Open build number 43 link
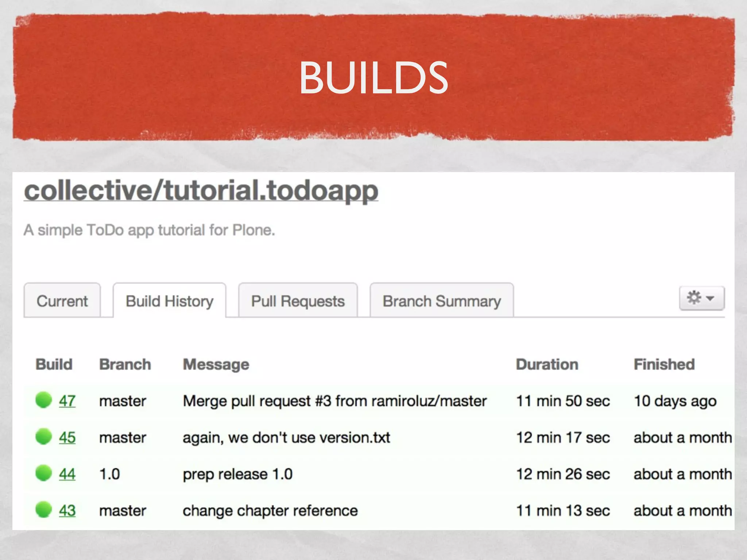 click(x=67, y=510)
